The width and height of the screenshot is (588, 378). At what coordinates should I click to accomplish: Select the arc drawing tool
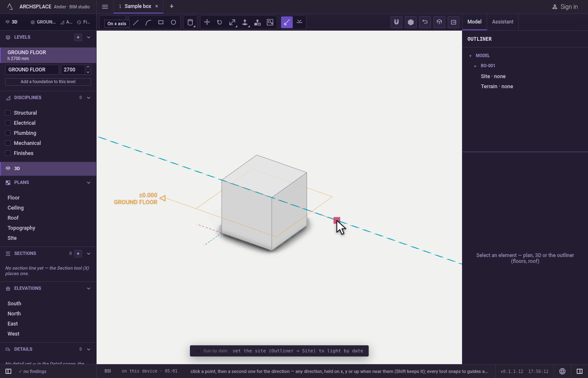point(148,23)
